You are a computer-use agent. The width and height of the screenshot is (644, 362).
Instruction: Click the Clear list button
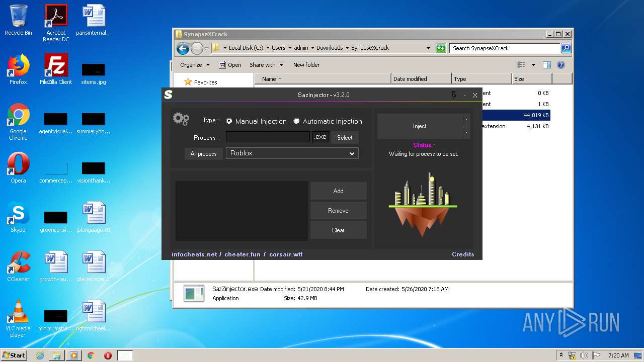(338, 230)
